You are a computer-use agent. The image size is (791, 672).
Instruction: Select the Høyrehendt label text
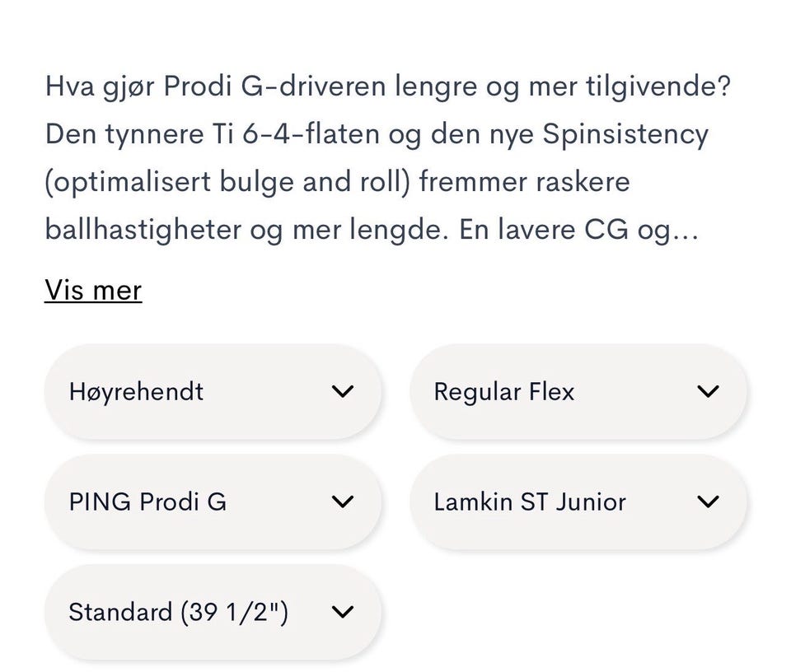click(136, 392)
